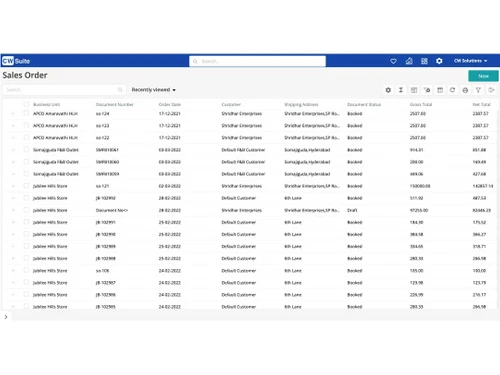
Task: Click magnifier icon in list search box
Action: pyautogui.click(x=120, y=90)
